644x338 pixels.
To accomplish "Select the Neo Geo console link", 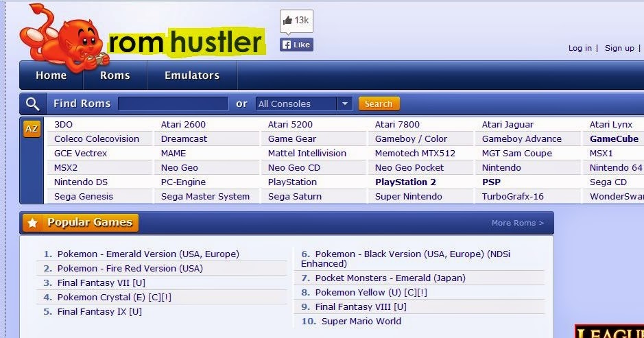I will tap(180, 167).
